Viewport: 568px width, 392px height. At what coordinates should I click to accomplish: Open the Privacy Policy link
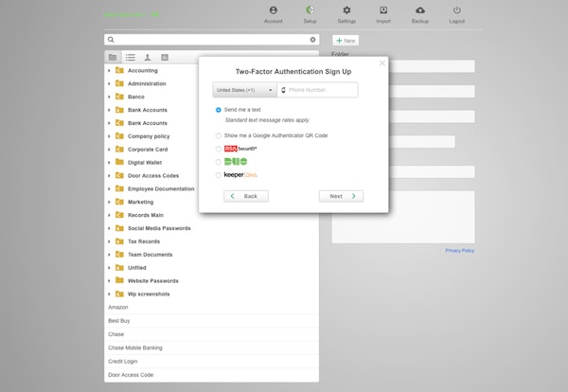[x=460, y=251]
